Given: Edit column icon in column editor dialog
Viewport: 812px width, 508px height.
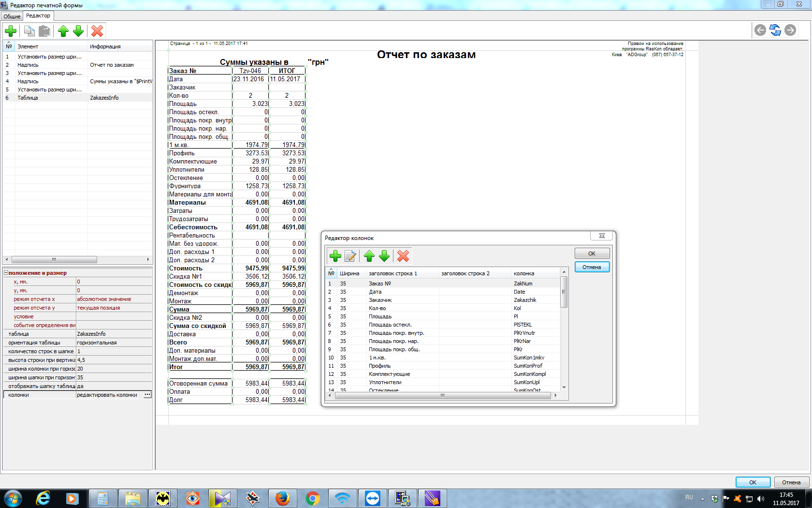Looking at the screenshot, I should pos(350,256).
